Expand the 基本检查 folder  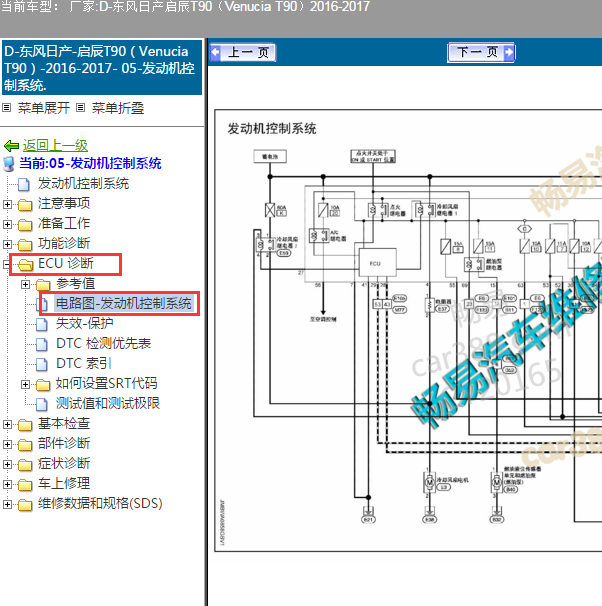click(x=7, y=425)
